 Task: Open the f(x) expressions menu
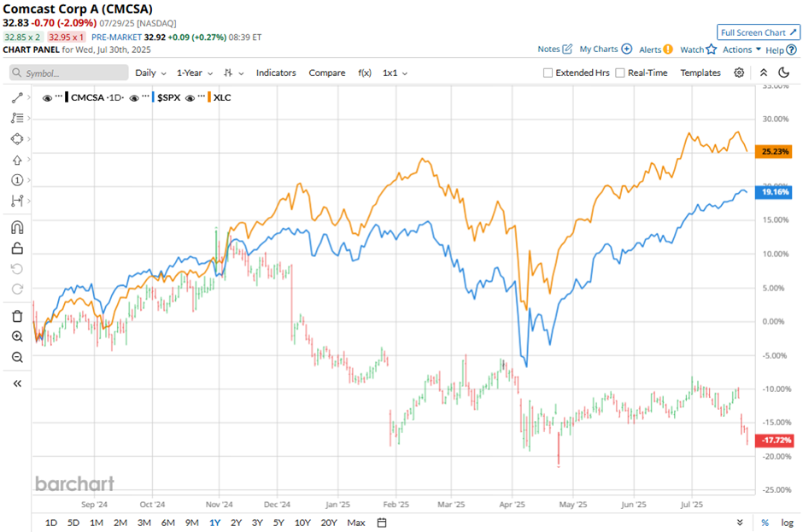coord(364,73)
